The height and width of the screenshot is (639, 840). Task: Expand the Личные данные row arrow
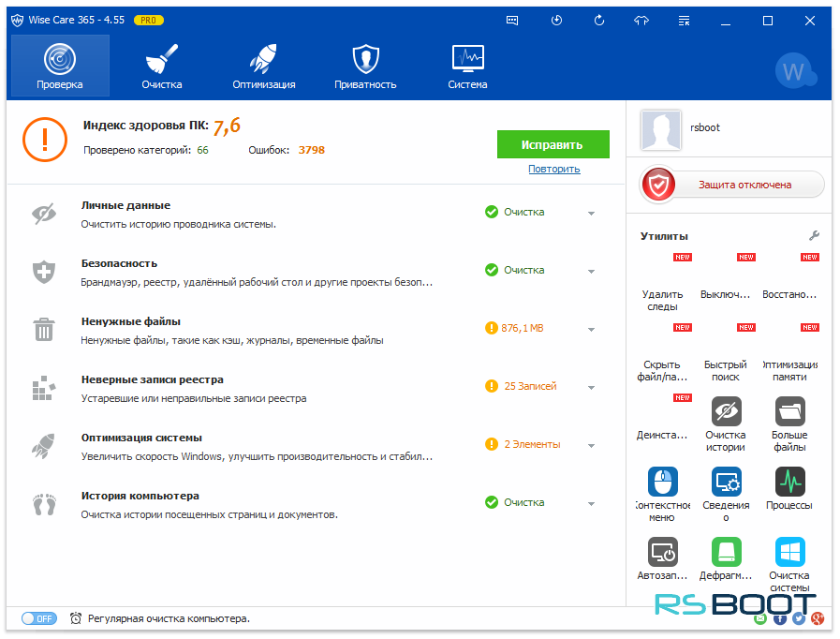(592, 214)
